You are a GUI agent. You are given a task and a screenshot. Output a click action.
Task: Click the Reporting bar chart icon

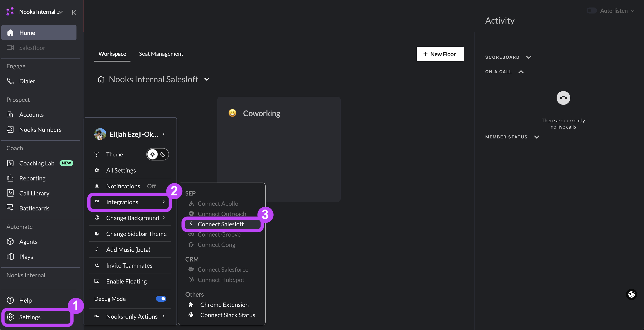(x=10, y=178)
